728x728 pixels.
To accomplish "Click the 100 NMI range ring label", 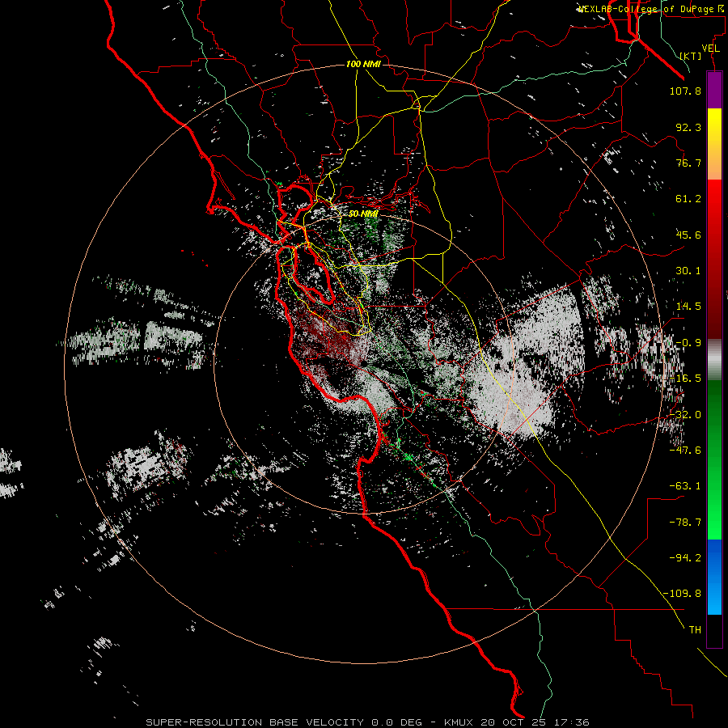I will 363,64.
